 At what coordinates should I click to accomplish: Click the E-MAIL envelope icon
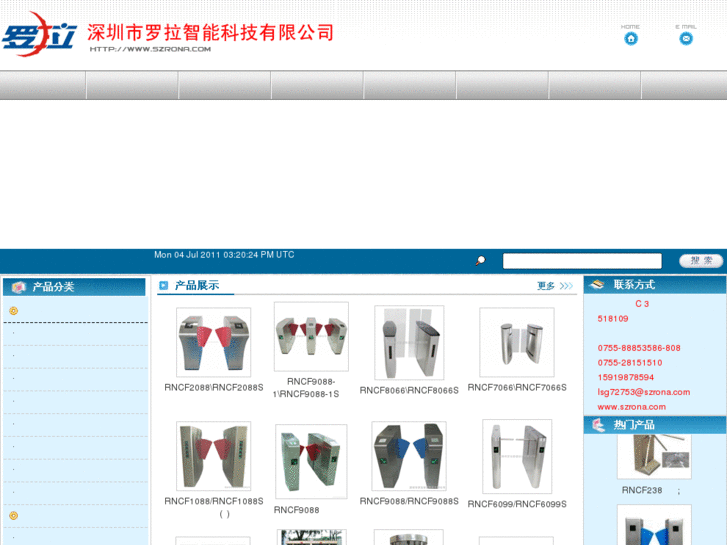coord(686,38)
